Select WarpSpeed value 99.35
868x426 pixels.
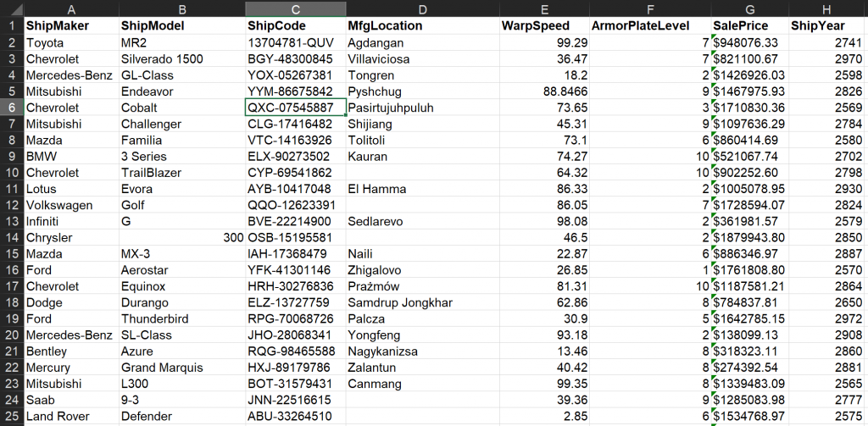click(x=545, y=384)
